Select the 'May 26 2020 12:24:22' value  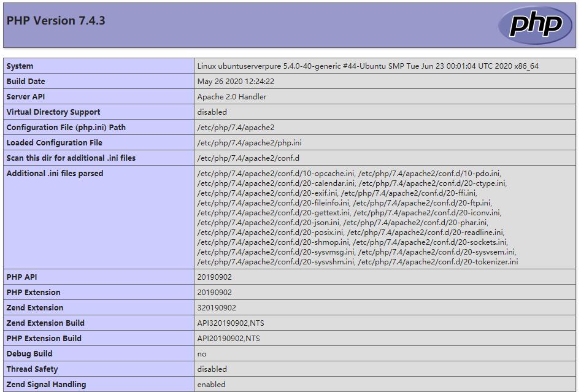236,81
